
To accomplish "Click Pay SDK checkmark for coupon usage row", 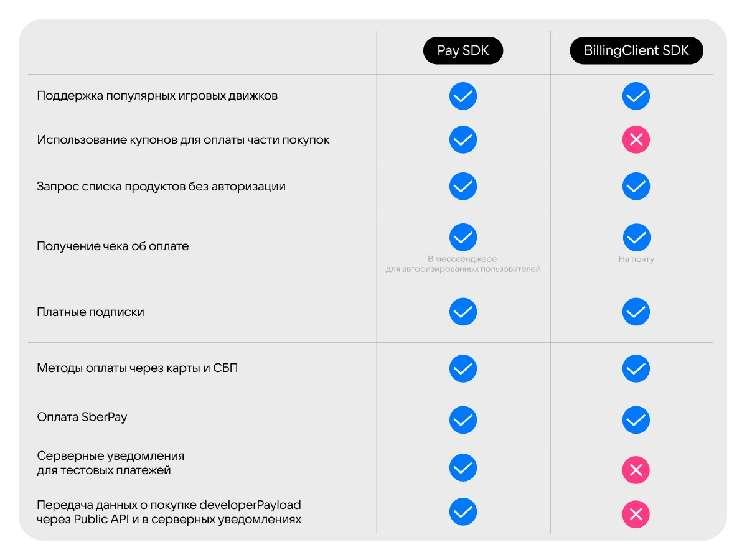I will (463, 140).
